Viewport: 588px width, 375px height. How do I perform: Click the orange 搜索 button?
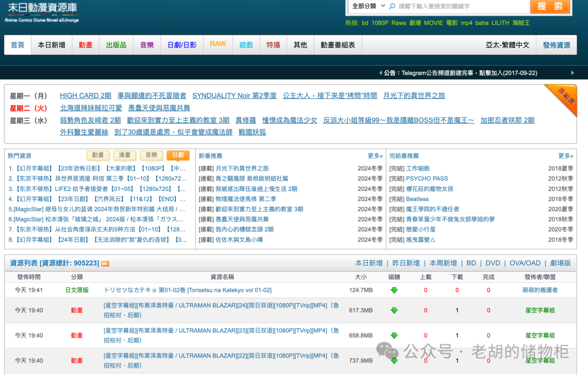[x=550, y=6]
